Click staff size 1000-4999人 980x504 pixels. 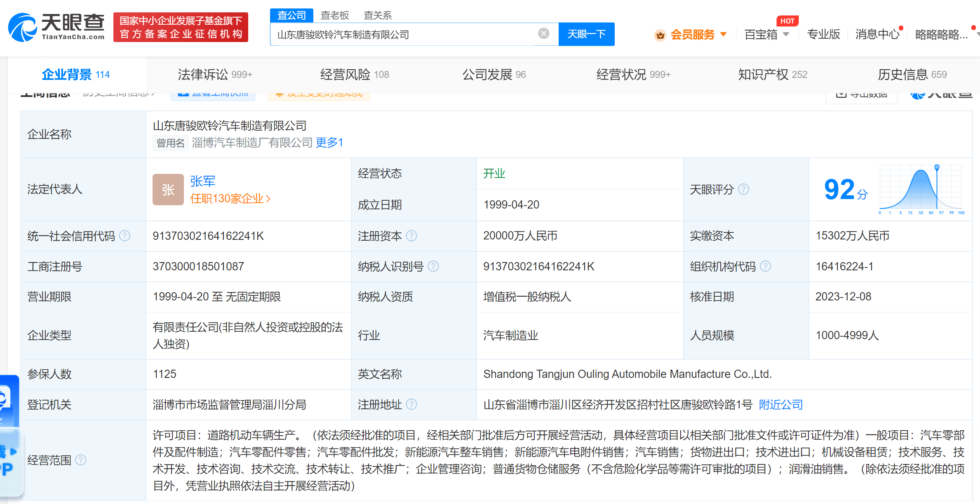847,335
